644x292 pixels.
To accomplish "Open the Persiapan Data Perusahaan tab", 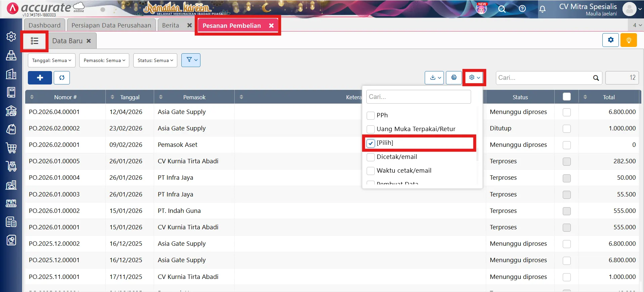I will (111, 25).
